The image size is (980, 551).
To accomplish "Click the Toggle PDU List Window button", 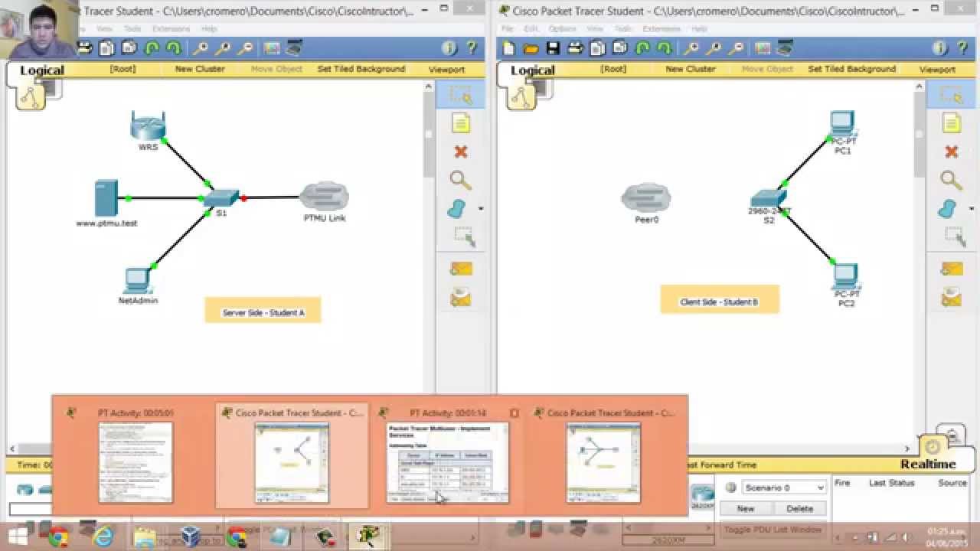I will pyautogui.click(x=773, y=530).
